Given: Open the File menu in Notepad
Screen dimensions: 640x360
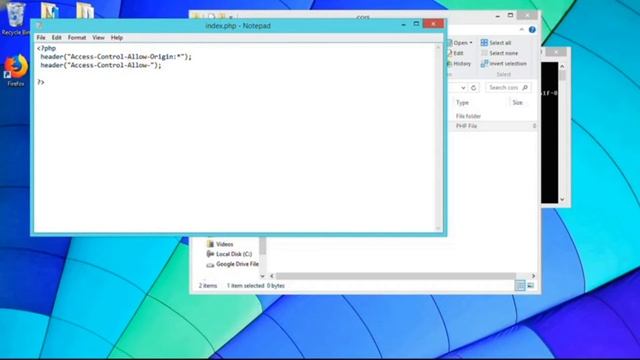Looking at the screenshot, I should tap(41, 38).
